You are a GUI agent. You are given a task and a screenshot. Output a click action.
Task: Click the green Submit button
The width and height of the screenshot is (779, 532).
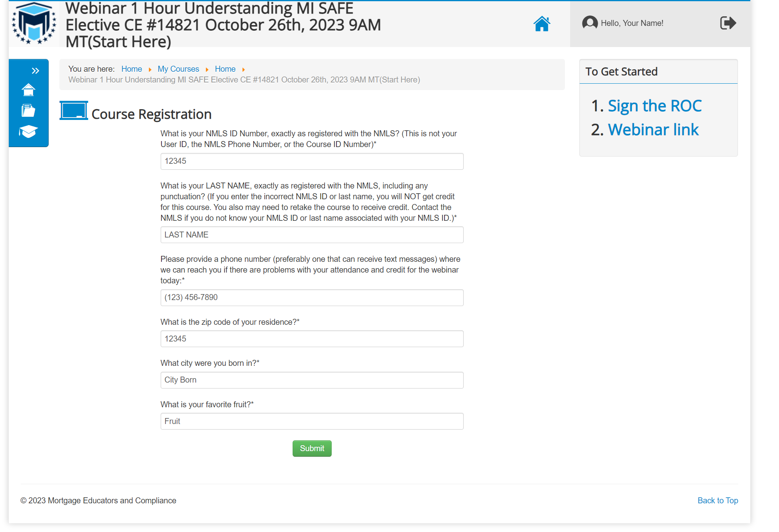312,448
